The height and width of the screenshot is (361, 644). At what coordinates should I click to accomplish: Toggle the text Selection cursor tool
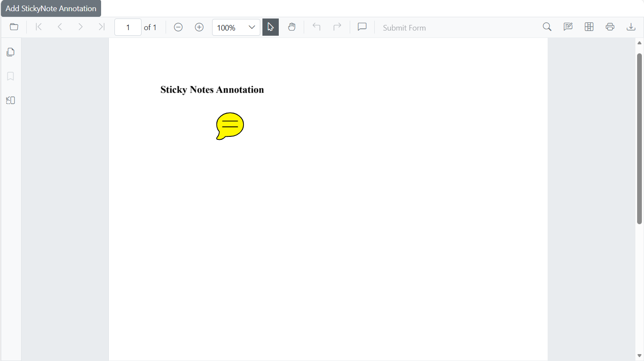coord(271,27)
